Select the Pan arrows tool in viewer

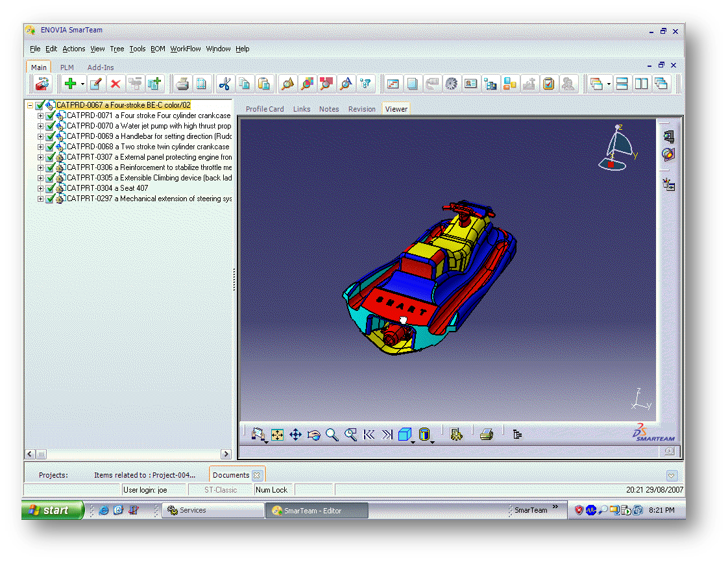coord(296,435)
